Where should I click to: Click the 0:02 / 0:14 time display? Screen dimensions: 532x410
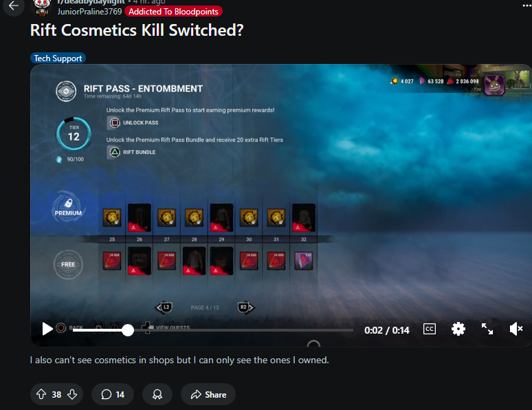[387, 330]
